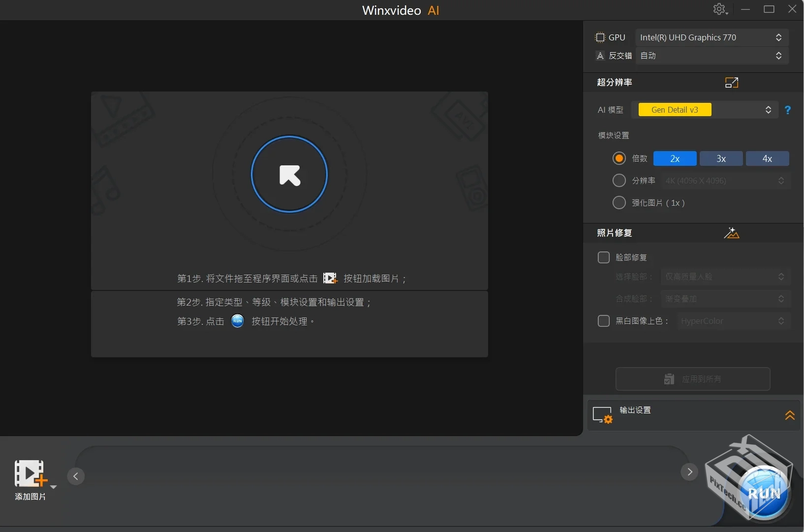
Task: Click the left arrow on the thumbnail strip
Action: tap(75, 475)
